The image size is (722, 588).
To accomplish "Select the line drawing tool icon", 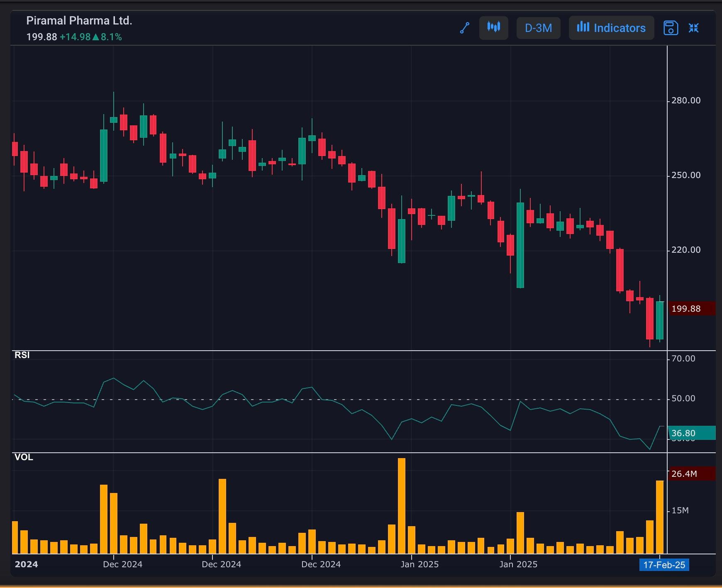I will tap(465, 28).
